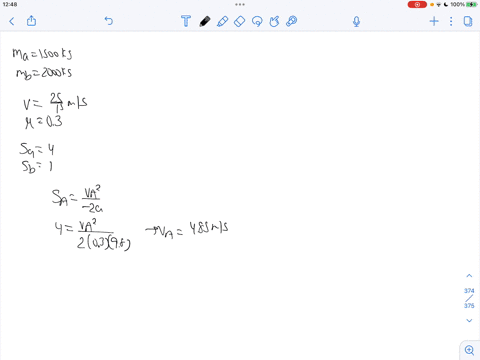480x360 pixels.
Task: Tap the battery status icon
Action: (x=471, y=5)
